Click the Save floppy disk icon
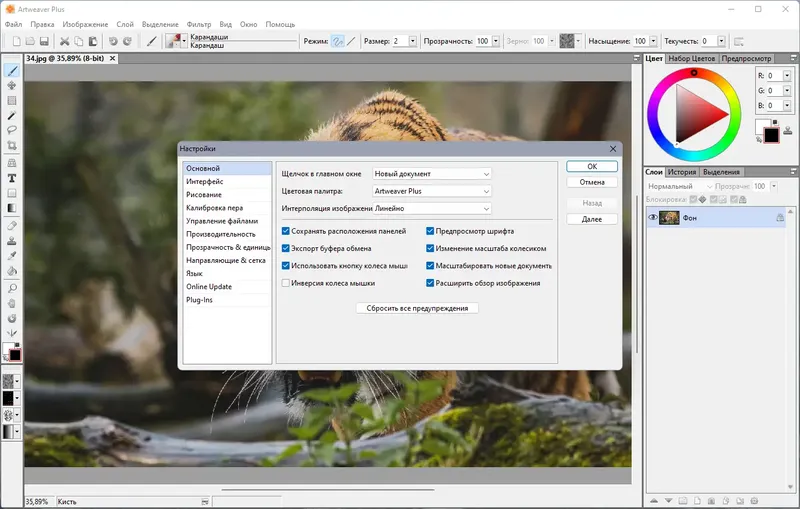 pos(45,41)
